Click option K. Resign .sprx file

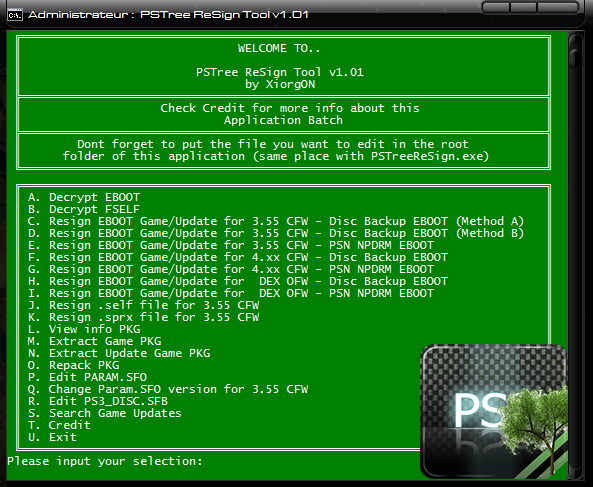(x=143, y=317)
